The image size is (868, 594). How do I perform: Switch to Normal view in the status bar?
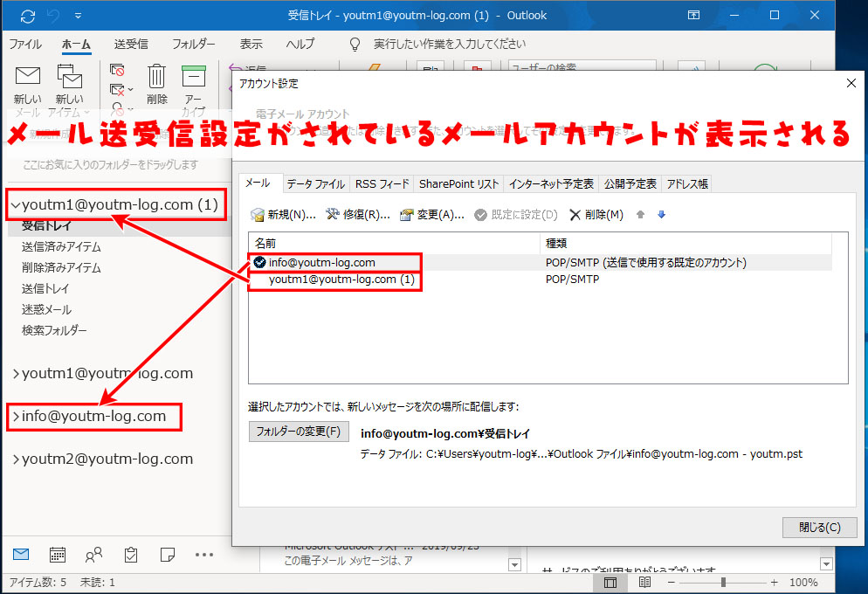610,583
